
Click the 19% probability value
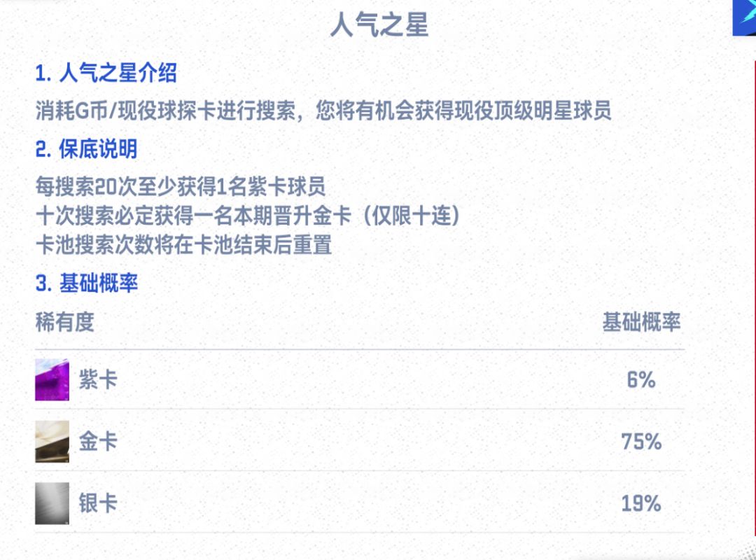641,503
